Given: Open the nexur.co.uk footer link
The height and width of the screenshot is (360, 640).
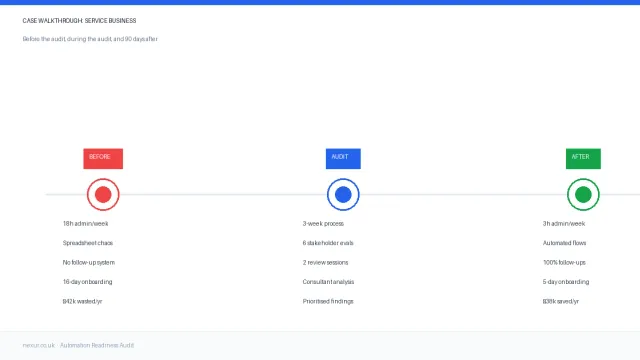Looking at the screenshot, I should click(38, 345).
